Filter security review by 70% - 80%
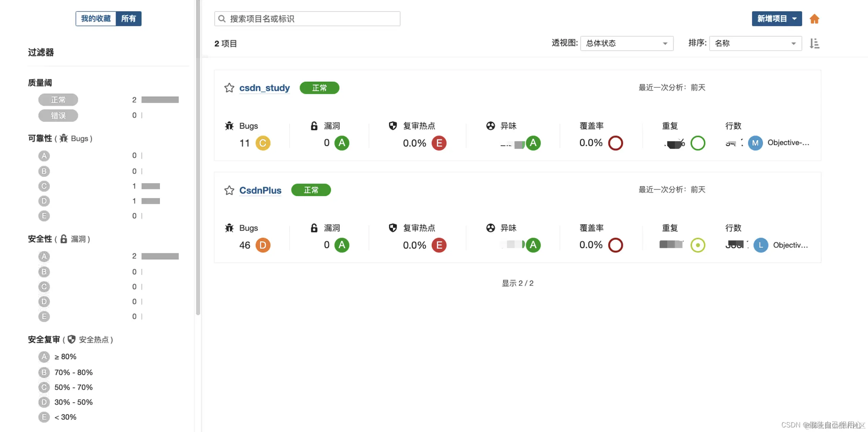 tap(66, 372)
